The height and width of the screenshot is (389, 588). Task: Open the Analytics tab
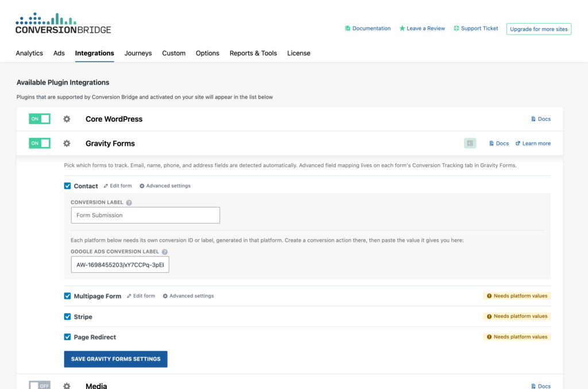(29, 53)
